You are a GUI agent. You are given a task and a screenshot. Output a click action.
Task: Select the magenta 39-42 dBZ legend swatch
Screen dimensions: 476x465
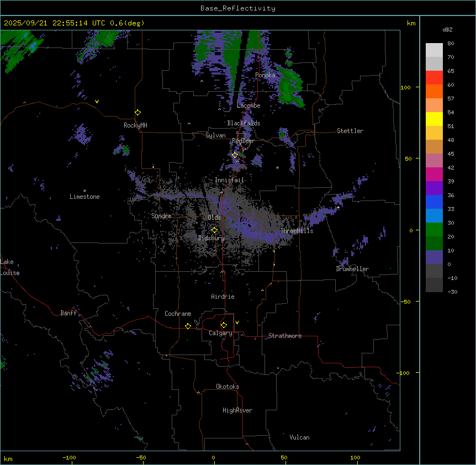[x=434, y=174]
